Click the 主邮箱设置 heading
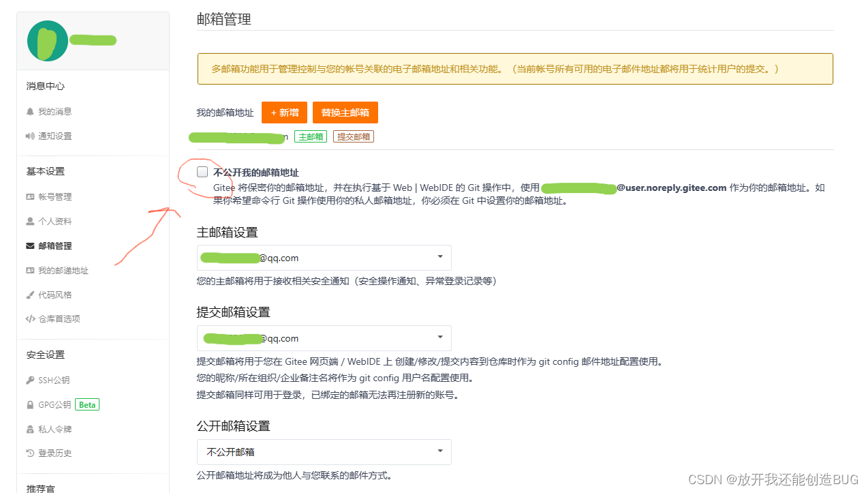This screenshot has width=868, height=493. (228, 233)
